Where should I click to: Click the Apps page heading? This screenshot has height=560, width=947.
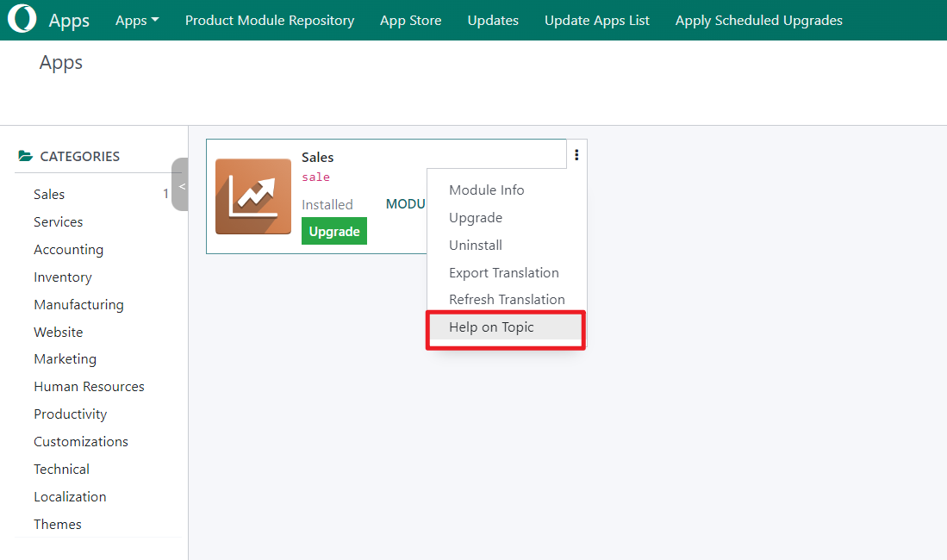point(61,63)
